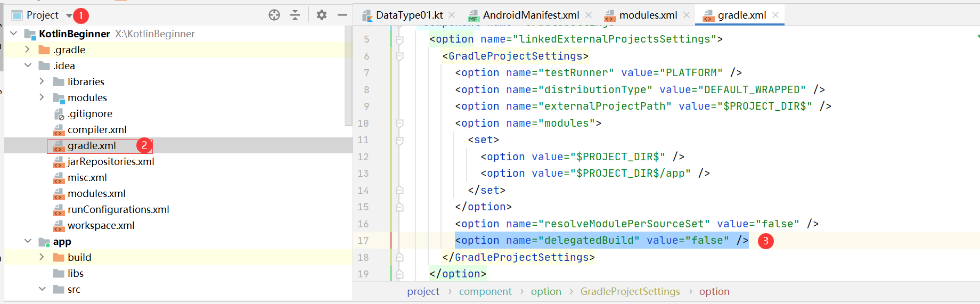The height and width of the screenshot is (304, 980).
Task: Click the .gitignore file icon
Action: (x=59, y=114)
